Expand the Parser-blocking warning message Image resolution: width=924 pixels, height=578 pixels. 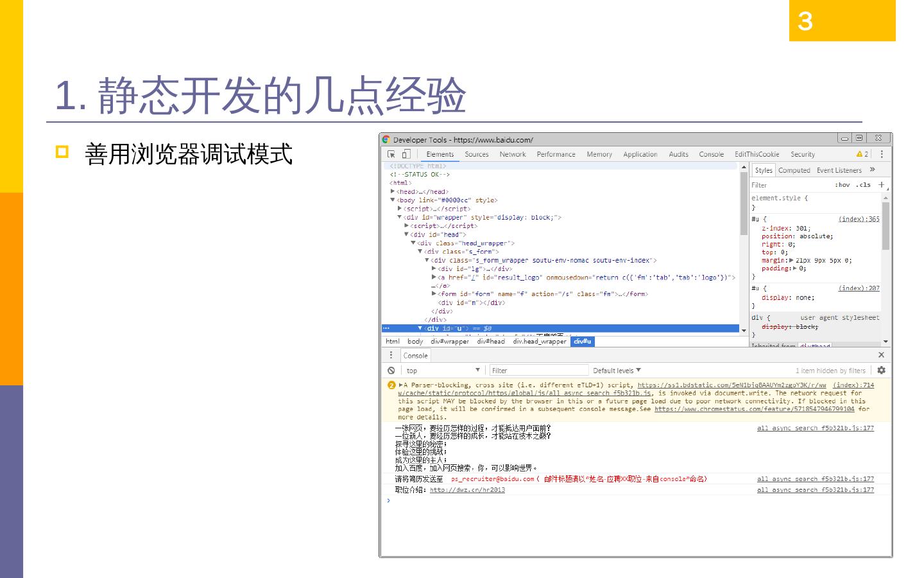click(400, 385)
